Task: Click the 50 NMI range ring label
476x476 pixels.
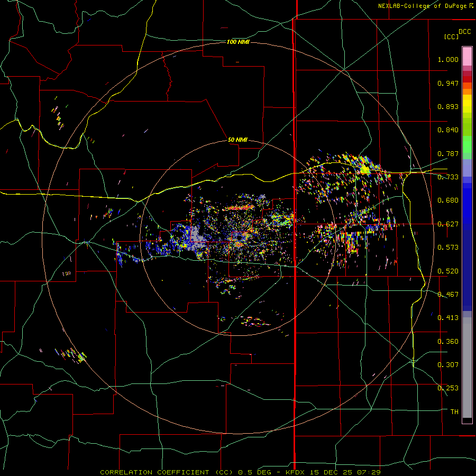Action: [237, 140]
